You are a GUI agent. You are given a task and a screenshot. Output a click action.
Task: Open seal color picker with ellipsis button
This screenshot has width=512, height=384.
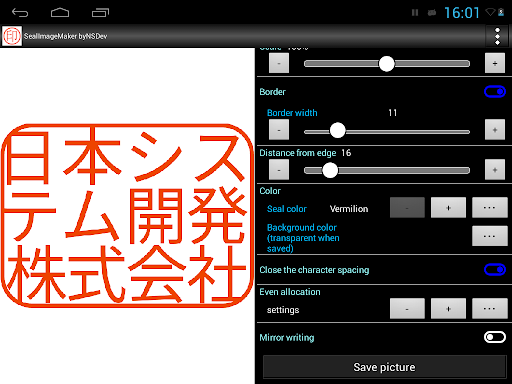point(489,207)
